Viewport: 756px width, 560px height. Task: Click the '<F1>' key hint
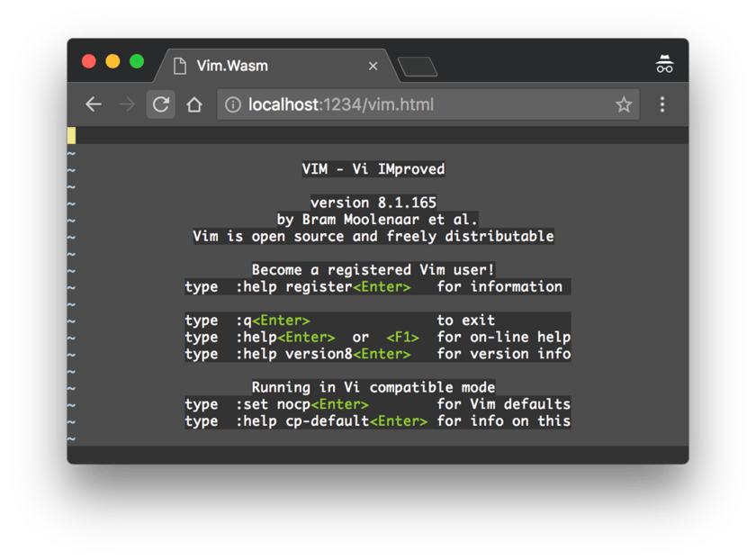(402, 337)
